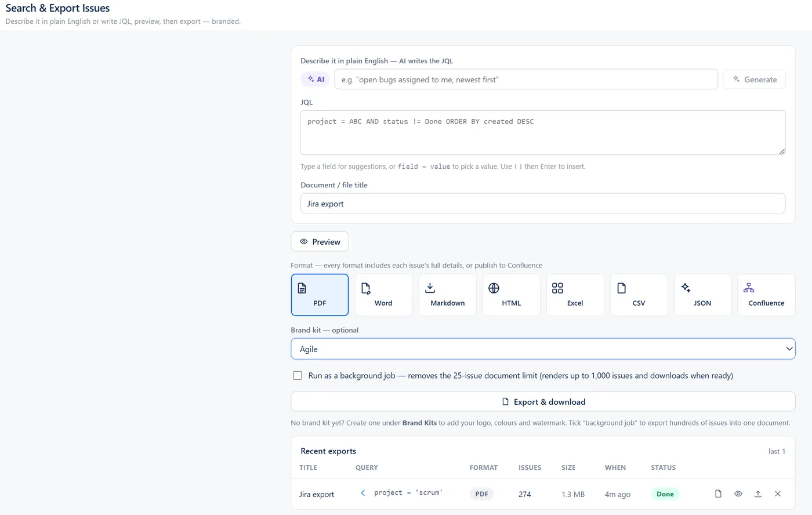
Task: Click the 'last 1' label
Action: coord(777,451)
